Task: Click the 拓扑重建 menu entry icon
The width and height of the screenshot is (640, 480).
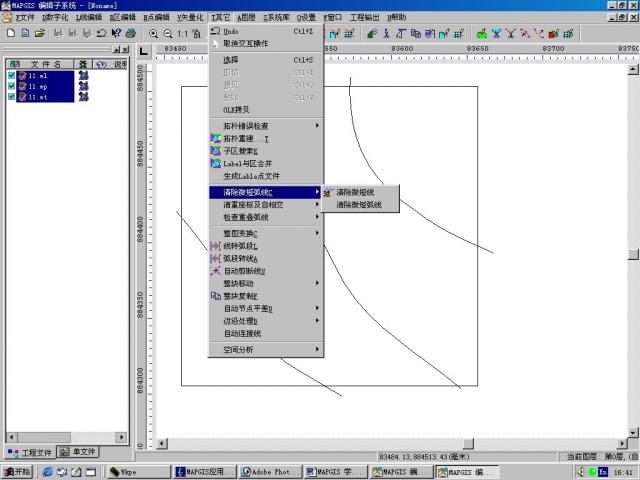Action: (215, 138)
